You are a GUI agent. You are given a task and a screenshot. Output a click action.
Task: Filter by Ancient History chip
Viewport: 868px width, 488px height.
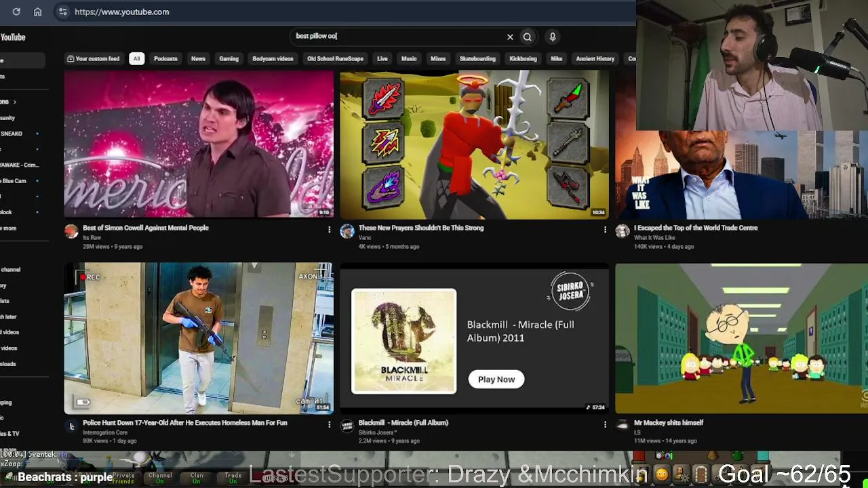click(595, 58)
